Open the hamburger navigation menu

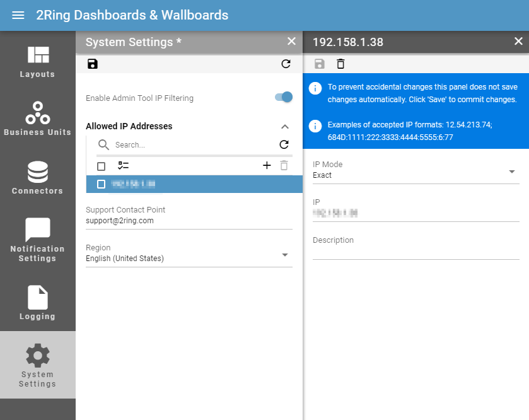click(18, 15)
